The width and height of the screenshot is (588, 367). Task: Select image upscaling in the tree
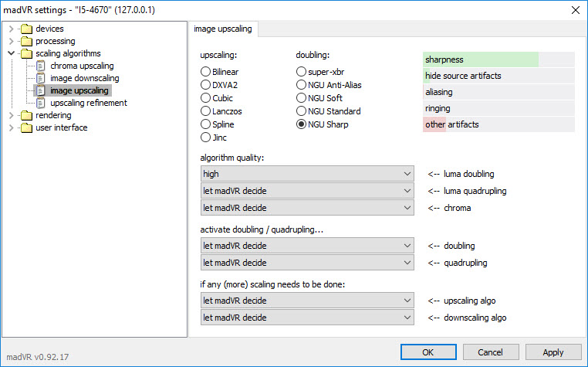click(79, 90)
